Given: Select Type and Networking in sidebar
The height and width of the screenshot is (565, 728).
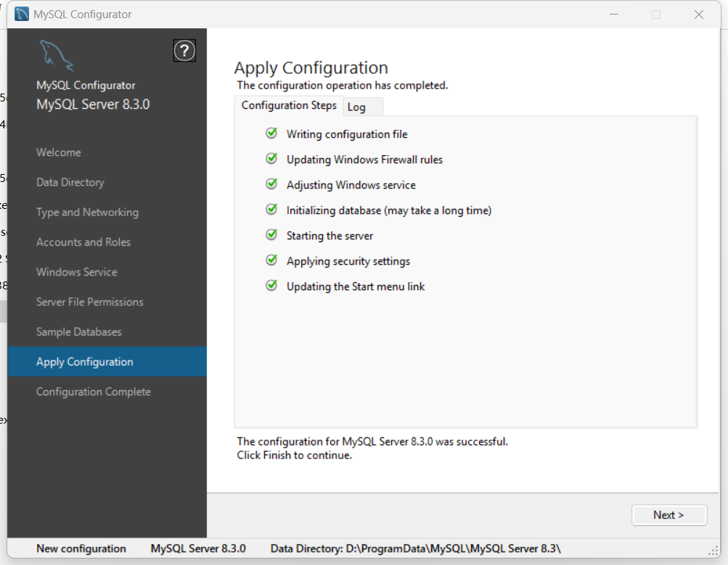Looking at the screenshot, I should [x=87, y=213].
